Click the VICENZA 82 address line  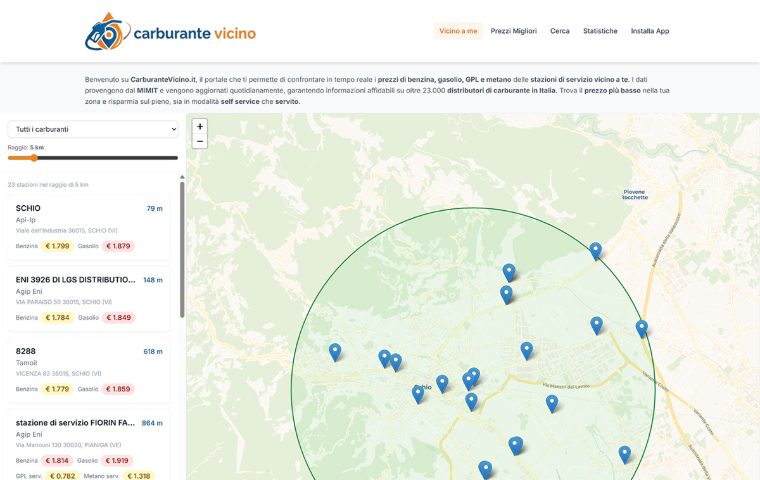point(58,373)
